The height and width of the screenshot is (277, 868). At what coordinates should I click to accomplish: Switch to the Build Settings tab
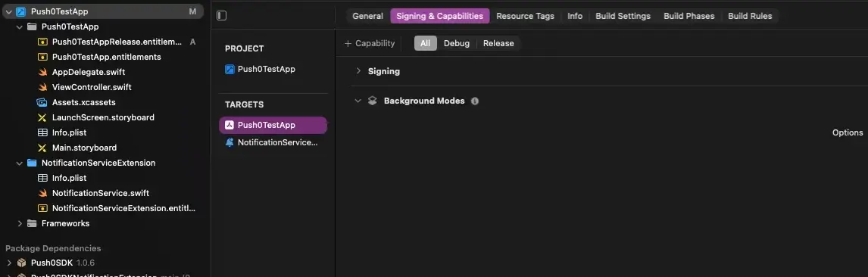pyautogui.click(x=623, y=16)
